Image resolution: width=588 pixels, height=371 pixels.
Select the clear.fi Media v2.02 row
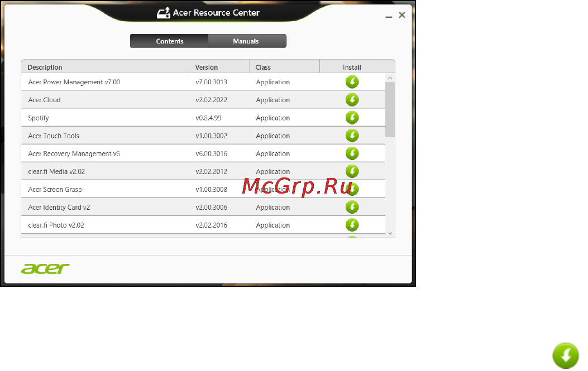(203, 171)
